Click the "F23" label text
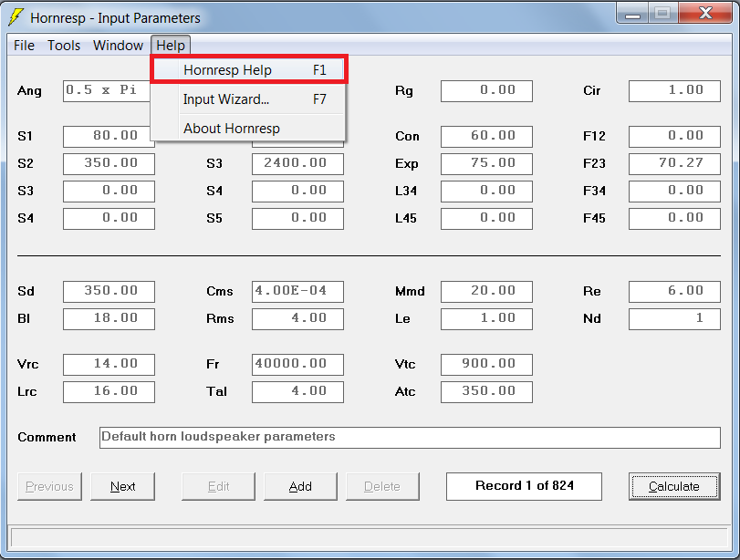Screen dimensions: 740x560 (594, 163)
